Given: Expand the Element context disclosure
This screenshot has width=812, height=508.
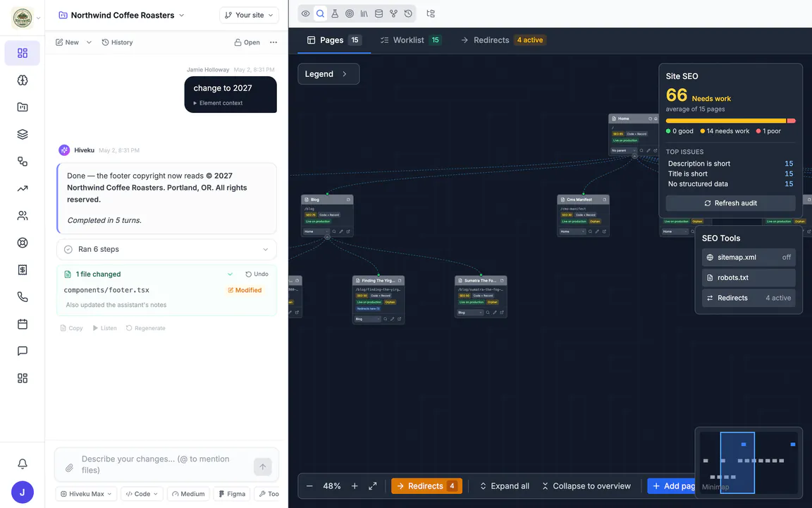Looking at the screenshot, I should [218, 103].
